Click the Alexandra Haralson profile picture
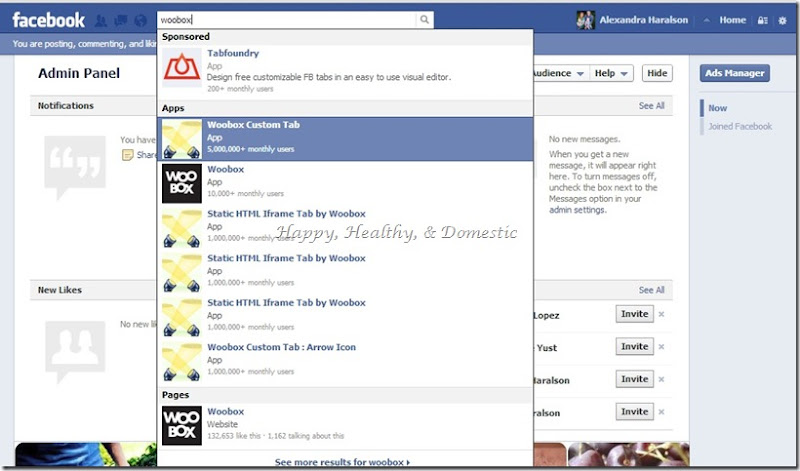The image size is (800, 471). [585, 20]
